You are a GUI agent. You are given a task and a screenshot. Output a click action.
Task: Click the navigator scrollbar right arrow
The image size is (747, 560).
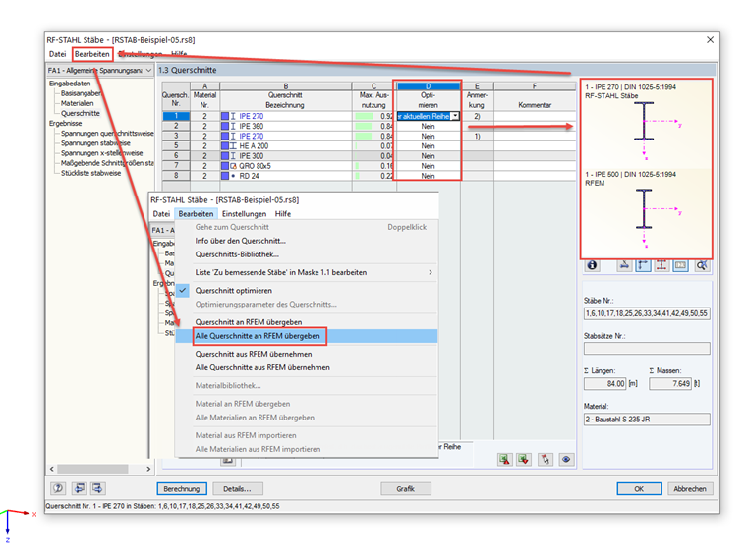pos(148,469)
